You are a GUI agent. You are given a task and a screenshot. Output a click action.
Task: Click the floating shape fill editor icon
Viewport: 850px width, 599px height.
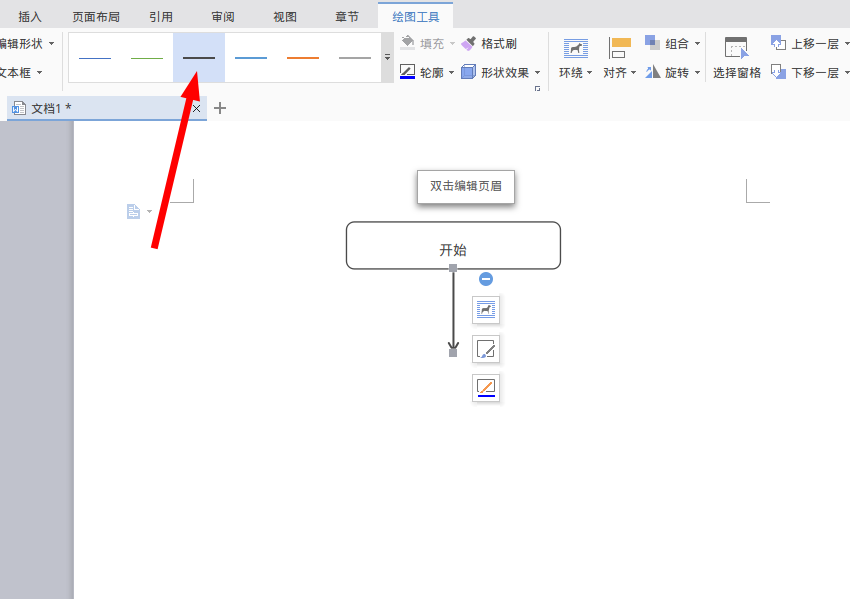[486, 349]
